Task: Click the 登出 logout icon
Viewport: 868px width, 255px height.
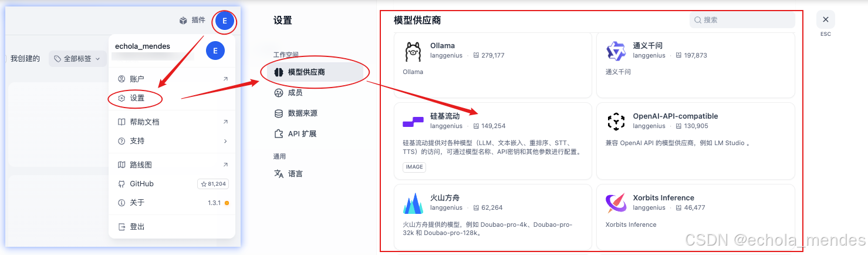Action: (x=121, y=227)
